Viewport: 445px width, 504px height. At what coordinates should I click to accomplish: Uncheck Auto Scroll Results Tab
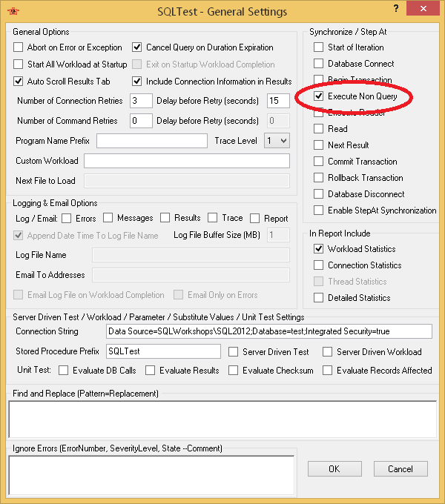pyautogui.click(x=19, y=82)
